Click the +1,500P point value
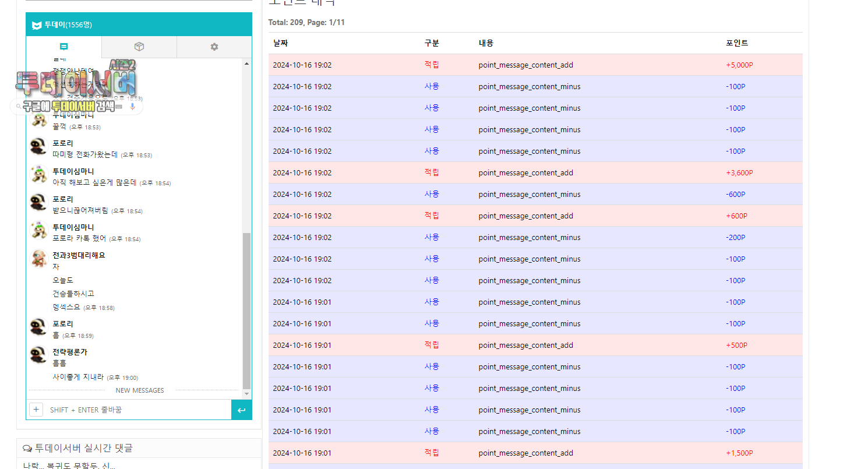Viewport: 868px width, 469px height. point(739,453)
